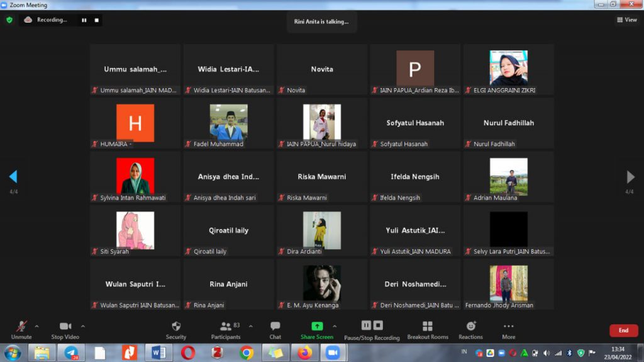Select Fadel Muhammad's video tile

(228, 123)
